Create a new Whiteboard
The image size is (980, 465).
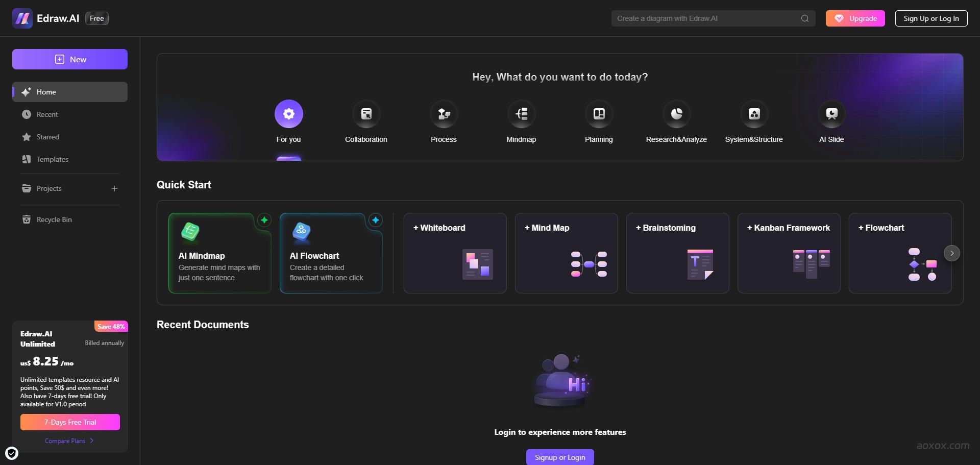pyautogui.click(x=455, y=253)
